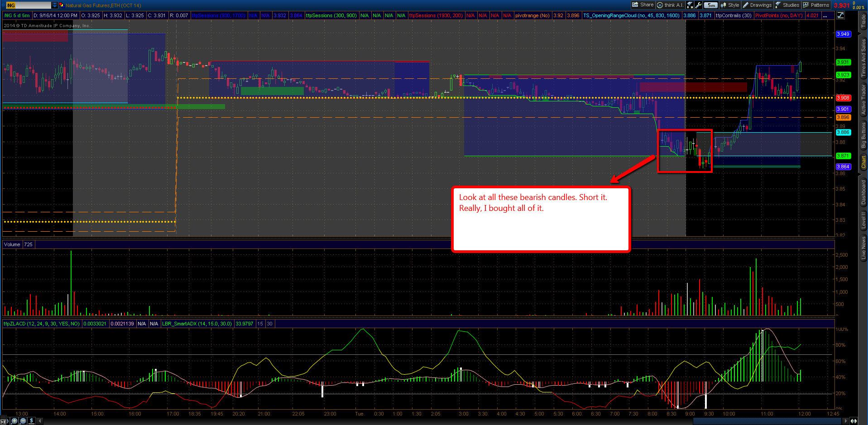Screen dimensions: 868x425
Task: Click the 3.923 green price bubble
Action: coord(843,75)
